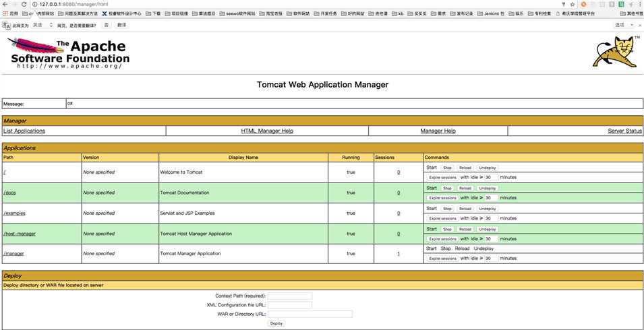Screen dimensions: 644x330
Task: Open the green extension icon in toolbar
Action: (622, 4)
